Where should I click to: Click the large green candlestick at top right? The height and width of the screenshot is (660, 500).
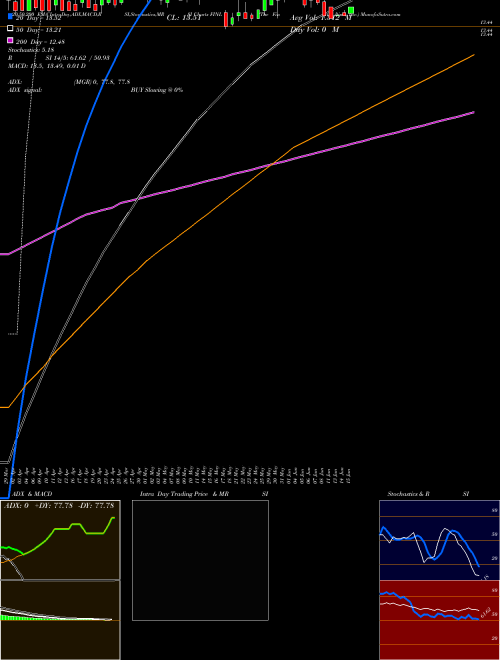(351, 10)
